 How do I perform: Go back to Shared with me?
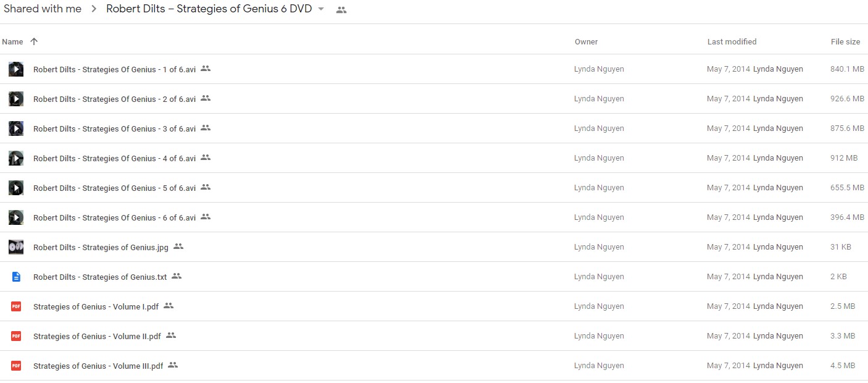pos(43,9)
